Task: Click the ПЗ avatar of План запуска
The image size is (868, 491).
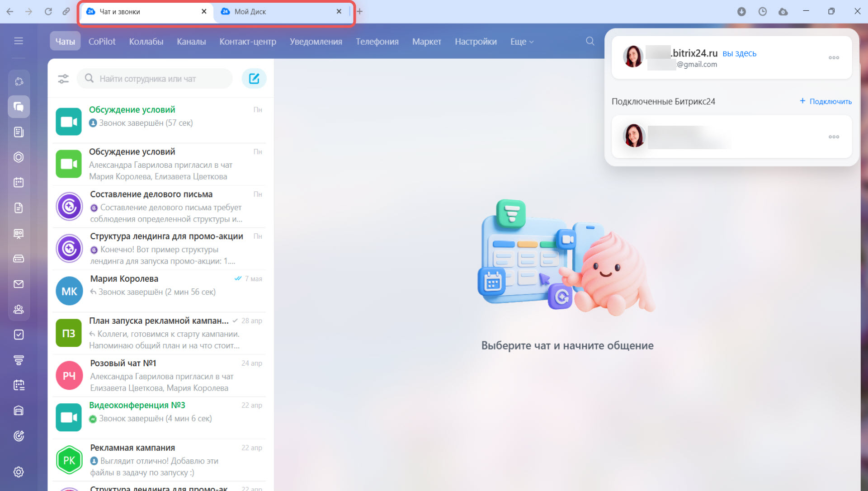Action: (x=69, y=333)
